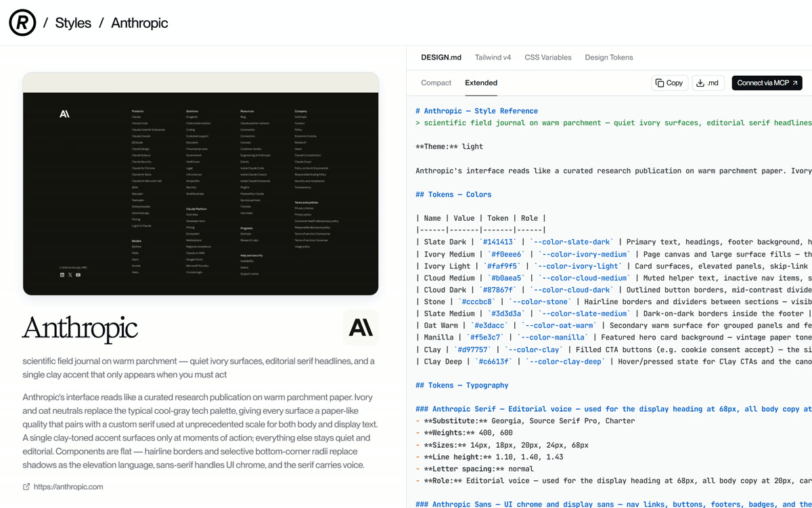Click the token --color-ivory-medium
The image size is (812, 508).
(584, 254)
